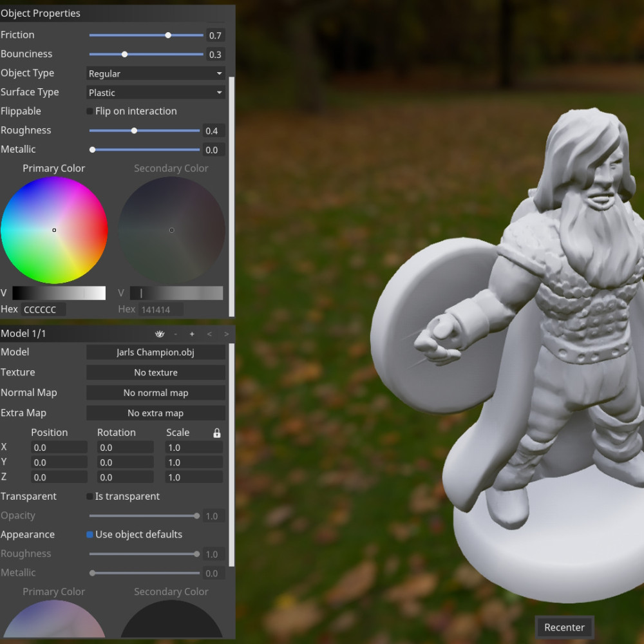Click the Model panel scrollbar

232,455
